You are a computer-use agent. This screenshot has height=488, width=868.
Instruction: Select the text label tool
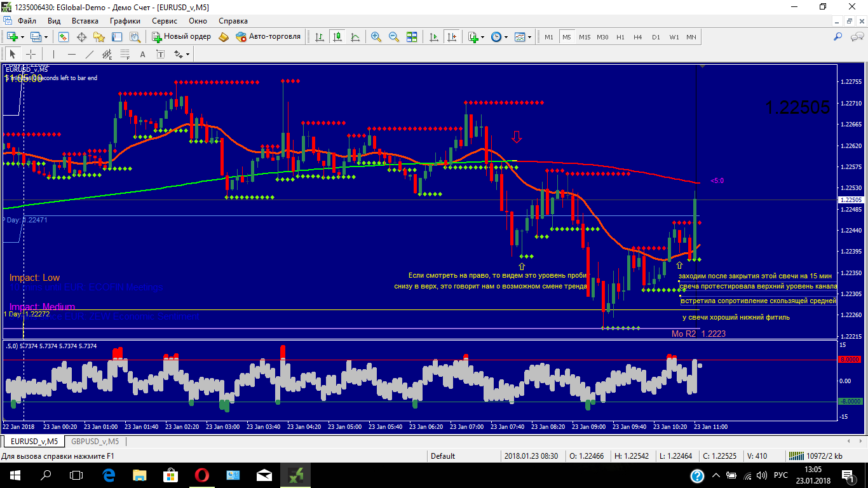tap(142, 55)
